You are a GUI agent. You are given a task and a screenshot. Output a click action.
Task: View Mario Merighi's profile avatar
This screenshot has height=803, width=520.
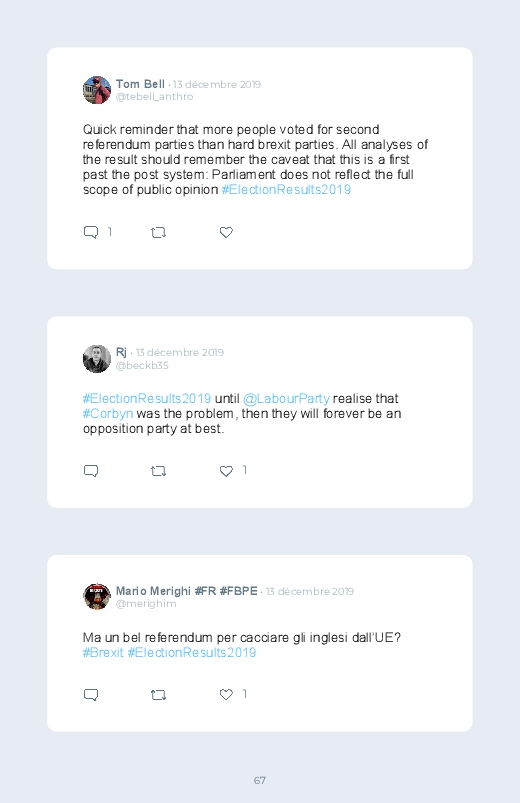click(x=97, y=597)
